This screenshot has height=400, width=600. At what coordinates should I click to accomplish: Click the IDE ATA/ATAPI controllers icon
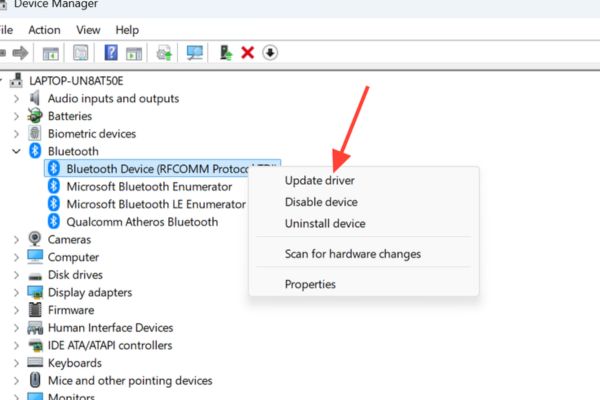(35, 345)
